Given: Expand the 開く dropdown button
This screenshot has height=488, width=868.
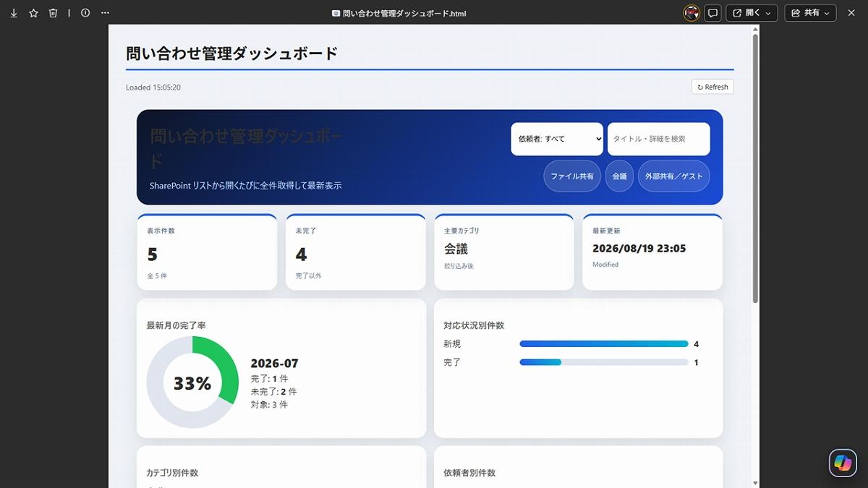Looking at the screenshot, I should tap(752, 13).
